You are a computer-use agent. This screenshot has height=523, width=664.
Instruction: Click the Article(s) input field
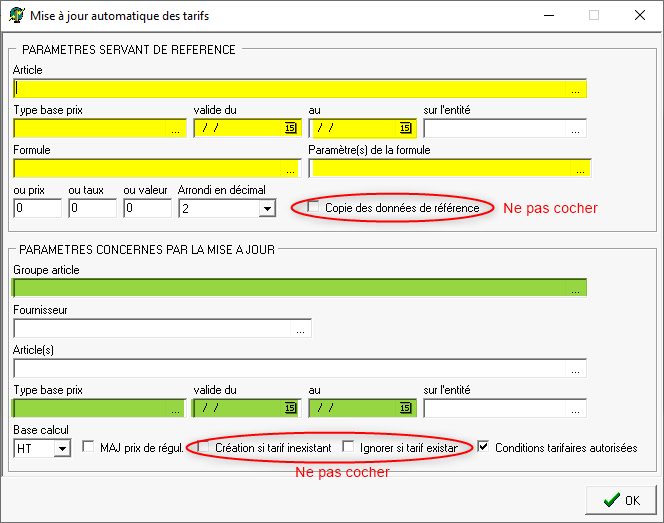pos(290,369)
